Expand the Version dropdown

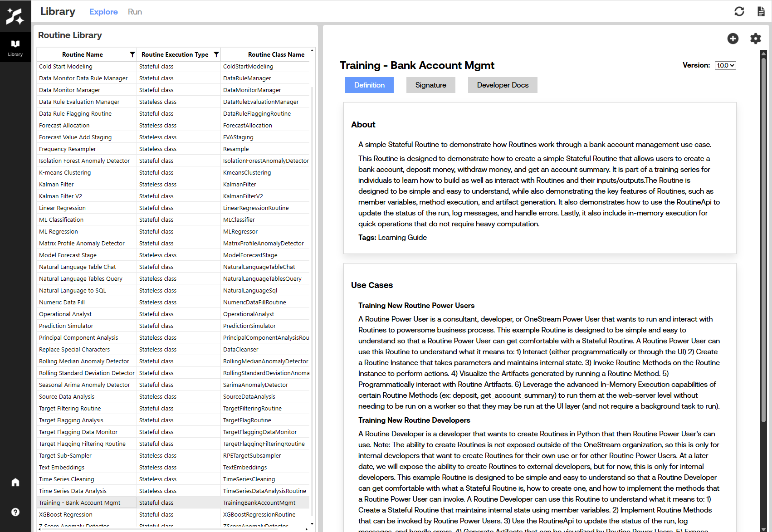(x=725, y=65)
